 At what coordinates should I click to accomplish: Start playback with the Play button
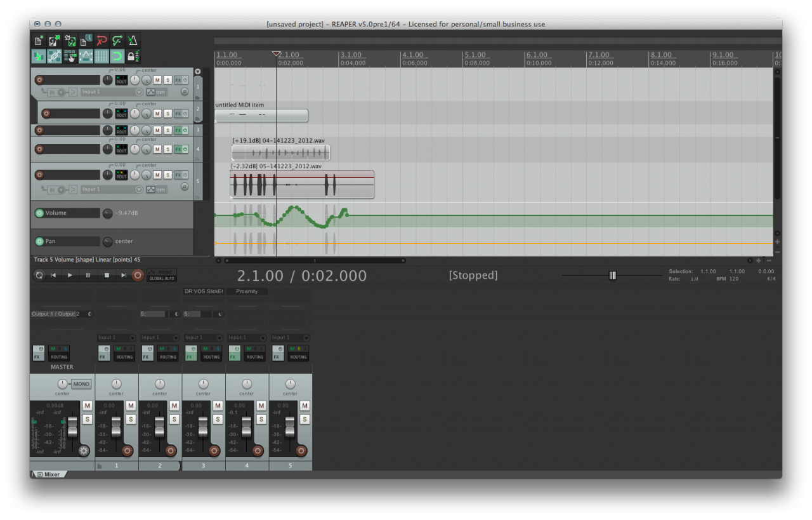tap(70, 275)
